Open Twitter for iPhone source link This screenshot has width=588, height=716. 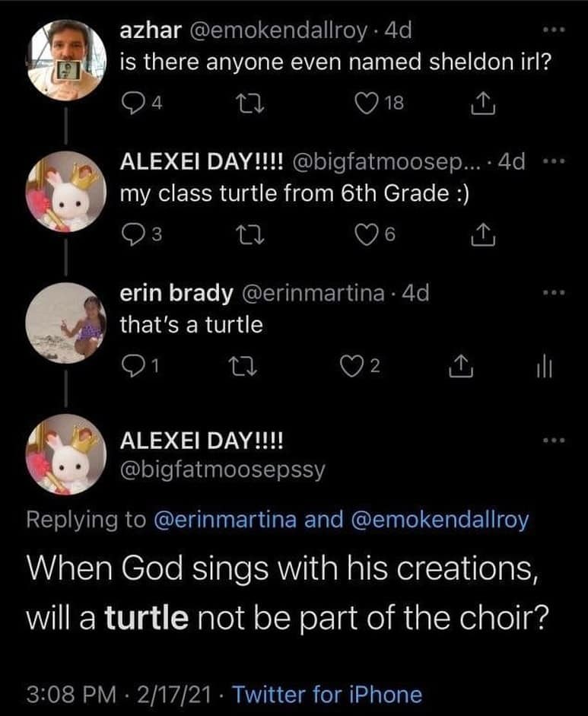(326, 694)
